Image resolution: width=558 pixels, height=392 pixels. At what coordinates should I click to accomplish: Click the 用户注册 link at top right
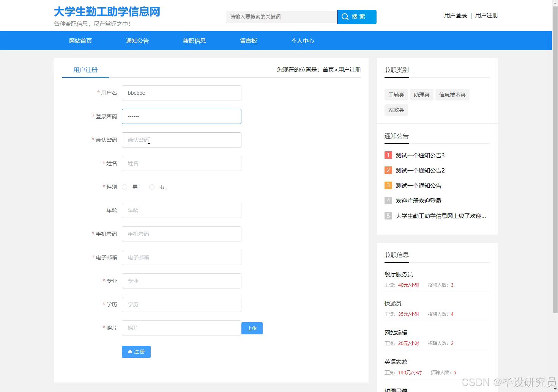point(487,15)
